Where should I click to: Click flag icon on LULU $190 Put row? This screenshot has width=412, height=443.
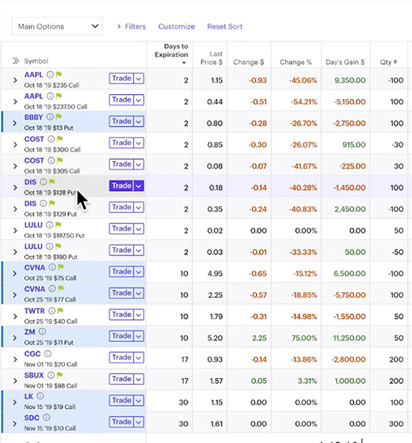(x=58, y=246)
